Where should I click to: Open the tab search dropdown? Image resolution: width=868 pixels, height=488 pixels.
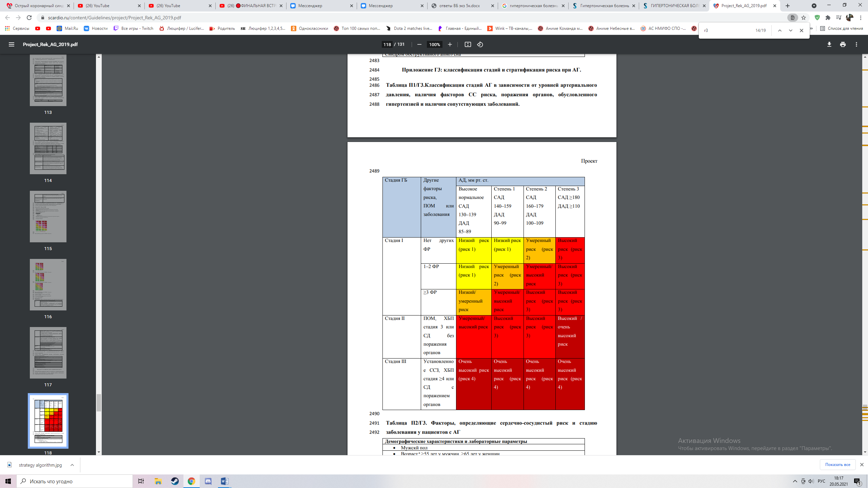[814, 6]
